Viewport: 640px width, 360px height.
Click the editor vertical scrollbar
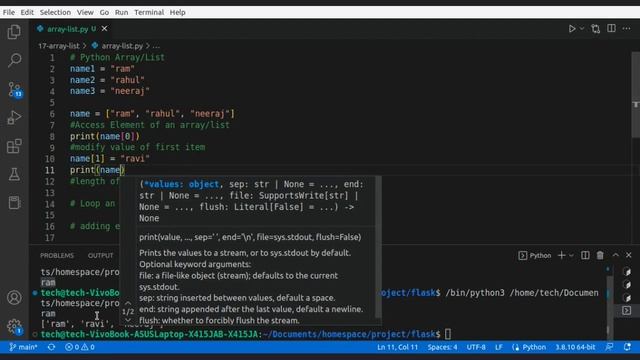pos(635,95)
